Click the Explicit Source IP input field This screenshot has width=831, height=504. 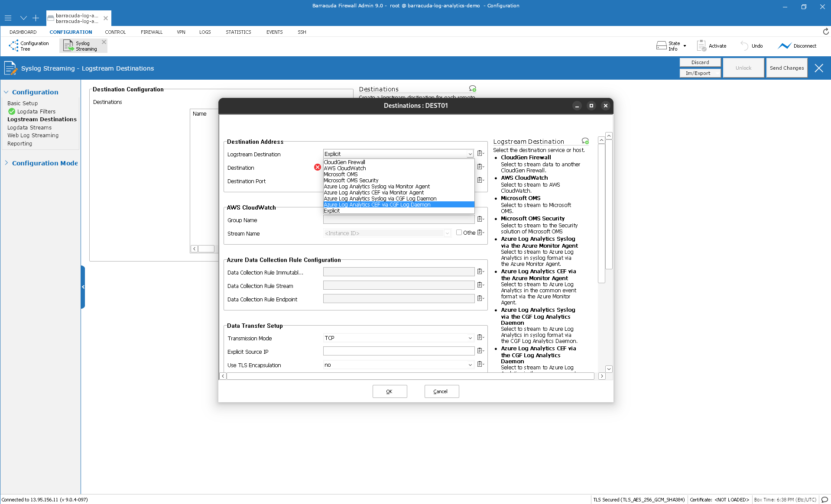point(399,351)
